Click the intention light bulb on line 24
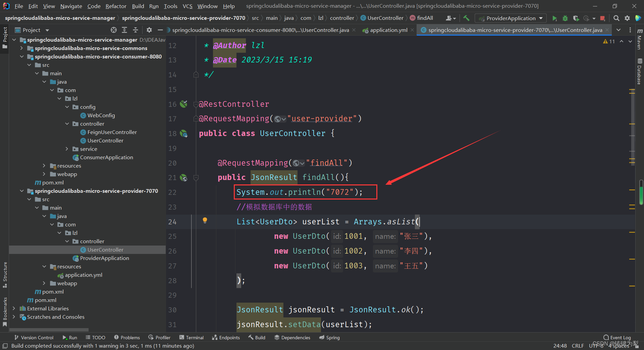 click(x=205, y=220)
